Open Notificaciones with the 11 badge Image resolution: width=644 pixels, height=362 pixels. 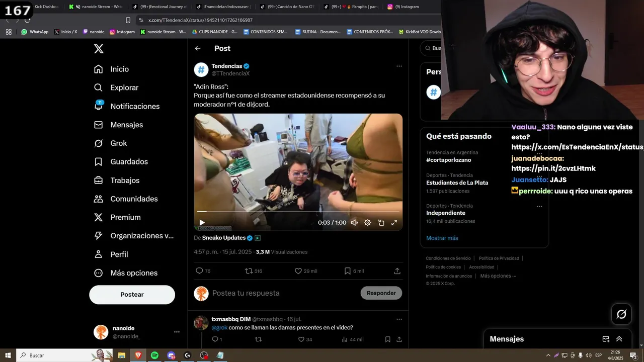pyautogui.click(x=127, y=106)
